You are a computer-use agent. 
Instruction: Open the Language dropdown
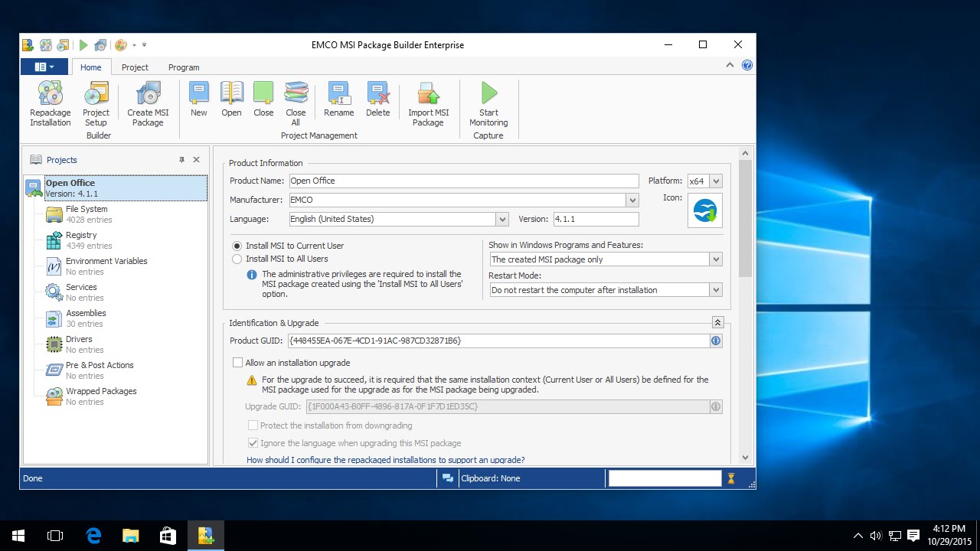502,220
